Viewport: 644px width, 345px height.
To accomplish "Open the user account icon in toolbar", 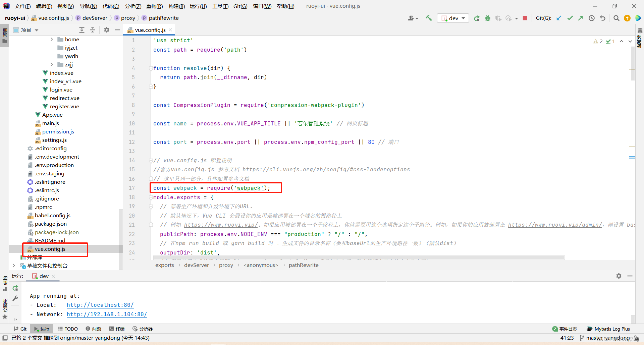I will pyautogui.click(x=413, y=18).
